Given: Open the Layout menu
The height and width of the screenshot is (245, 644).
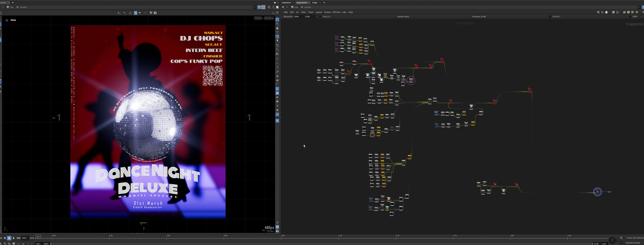Looking at the screenshot, I should [x=319, y=12].
